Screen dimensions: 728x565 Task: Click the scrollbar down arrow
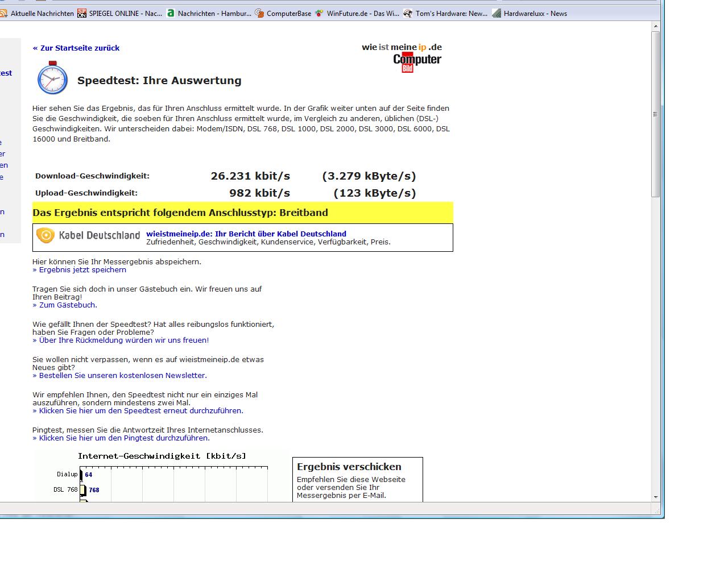tap(656, 497)
